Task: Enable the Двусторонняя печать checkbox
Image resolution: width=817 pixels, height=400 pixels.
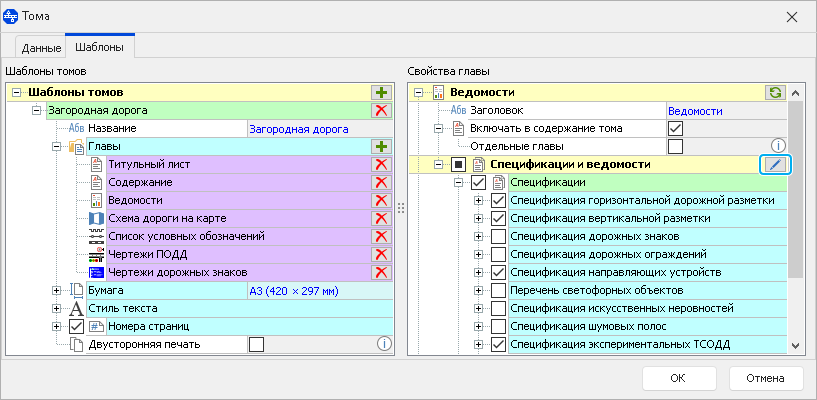Action: 257,344
